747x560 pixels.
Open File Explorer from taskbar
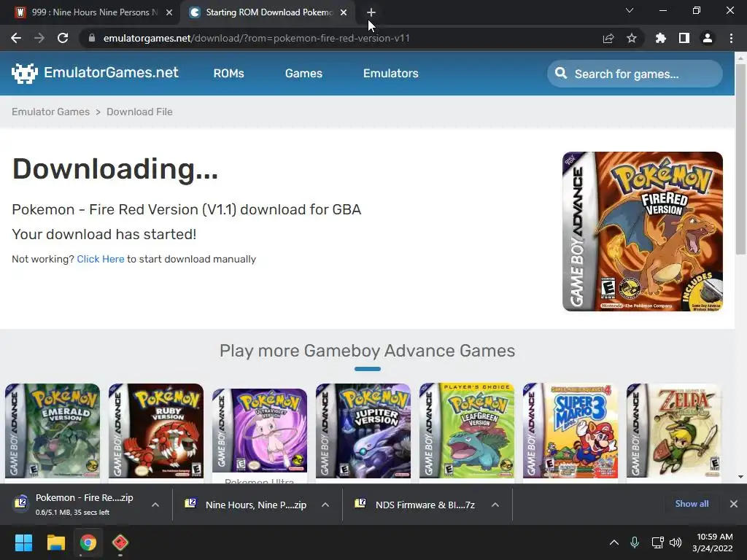[x=55, y=542]
